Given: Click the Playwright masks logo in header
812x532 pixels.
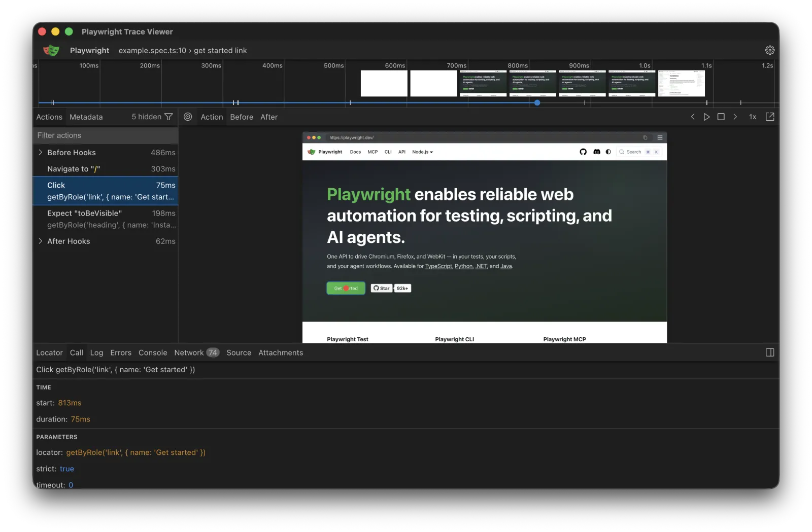Looking at the screenshot, I should [51, 50].
